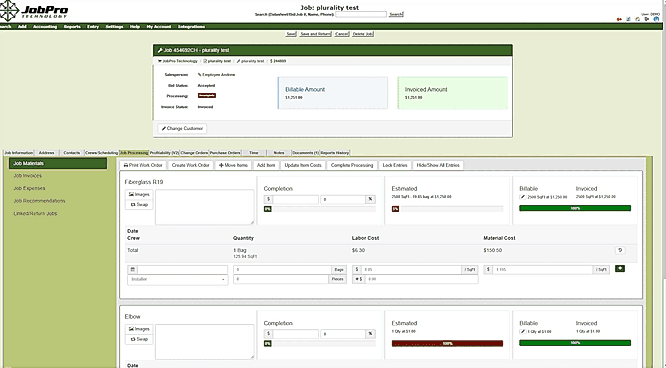Switch to Address tab
The image size is (666, 368).
click(46, 153)
